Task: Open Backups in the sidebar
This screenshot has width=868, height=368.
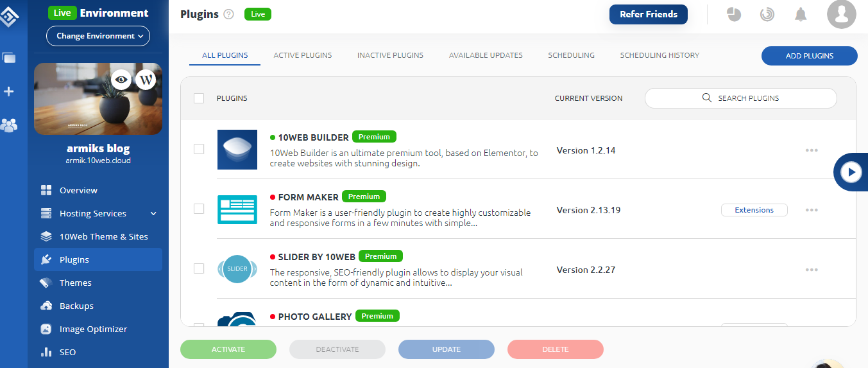Action: tap(98, 306)
